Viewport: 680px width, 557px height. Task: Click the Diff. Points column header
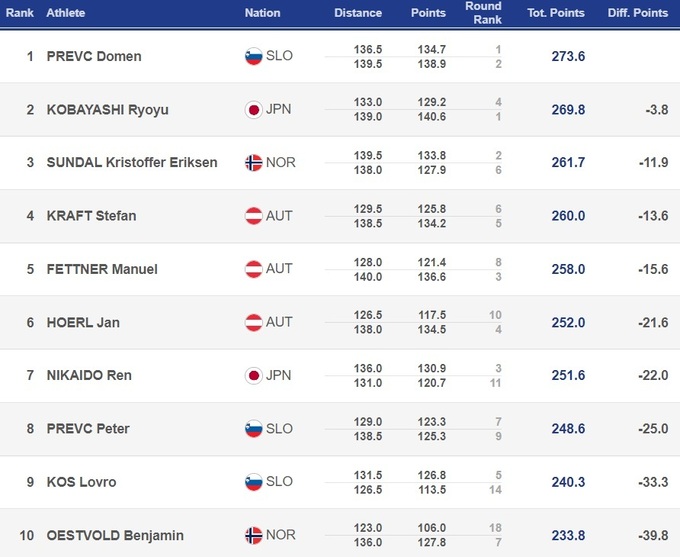click(x=637, y=13)
